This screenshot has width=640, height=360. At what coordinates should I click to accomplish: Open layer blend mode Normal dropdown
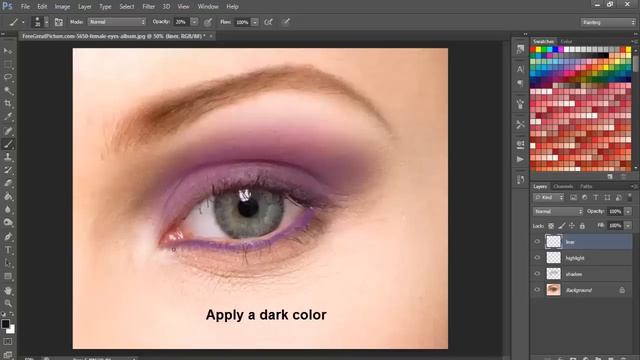(558, 211)
